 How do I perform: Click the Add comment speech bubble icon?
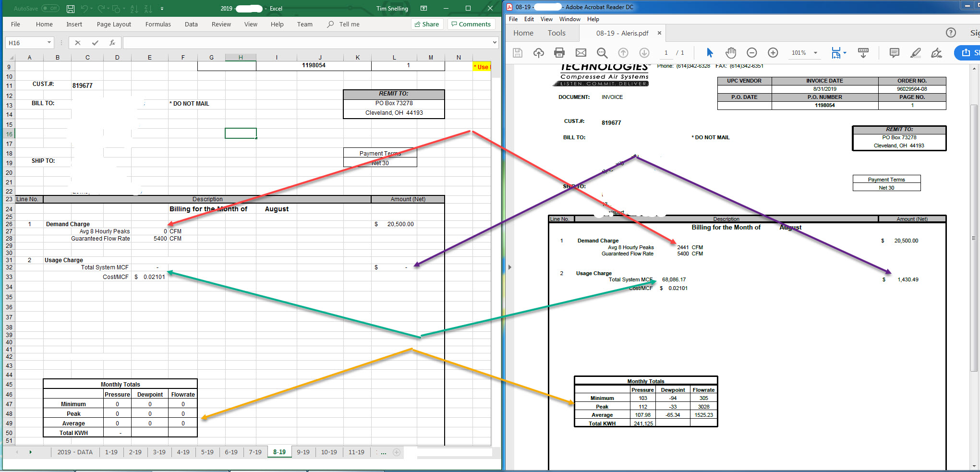(894, 53)
